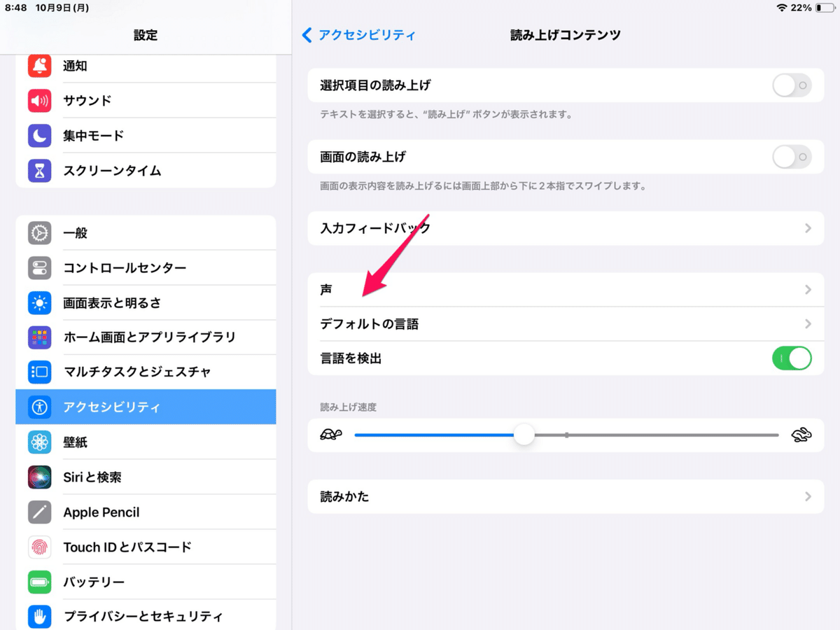Open 画面表示と明るさ settings
Viewport: 840px width, 630px height.
146,303
